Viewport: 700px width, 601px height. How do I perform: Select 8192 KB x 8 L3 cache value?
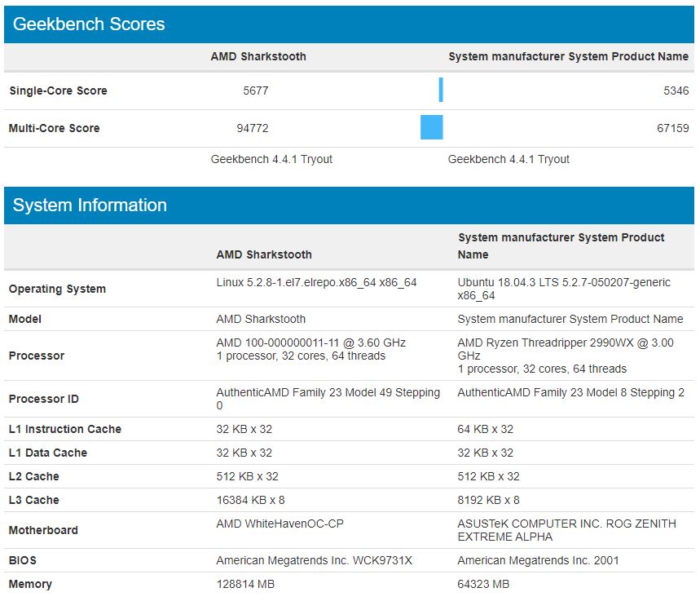pyautogui.click(x=488, y=500)
